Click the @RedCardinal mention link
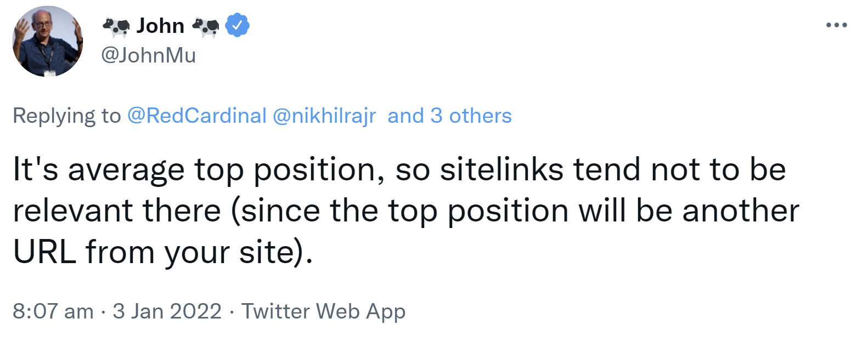 tap(197, 116)
